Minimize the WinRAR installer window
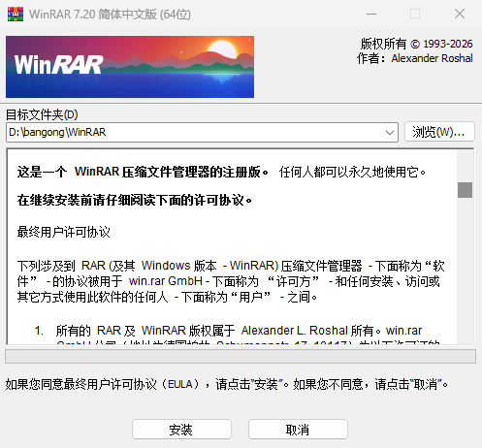Viewport: 482px width, 448px height. 371,14
